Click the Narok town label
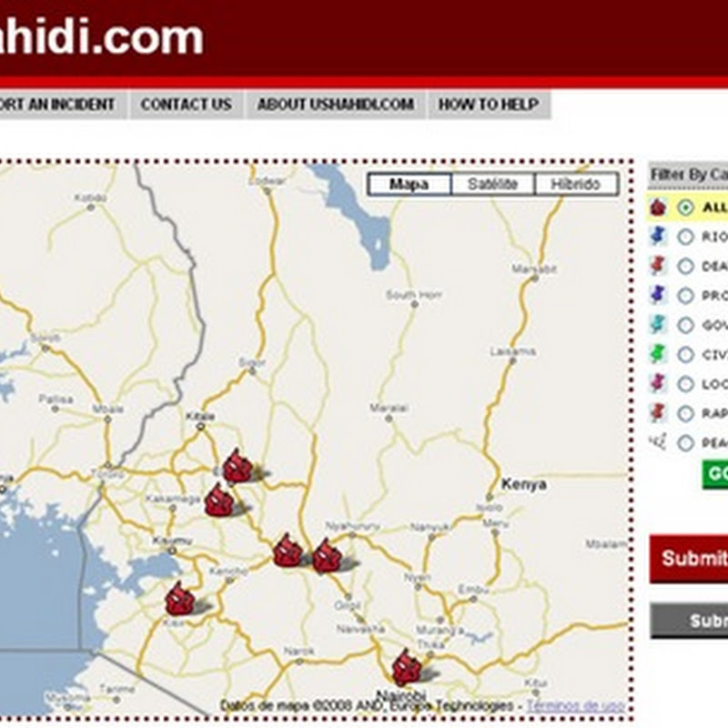This screenshot has width=728, height=728. [299, 651]
